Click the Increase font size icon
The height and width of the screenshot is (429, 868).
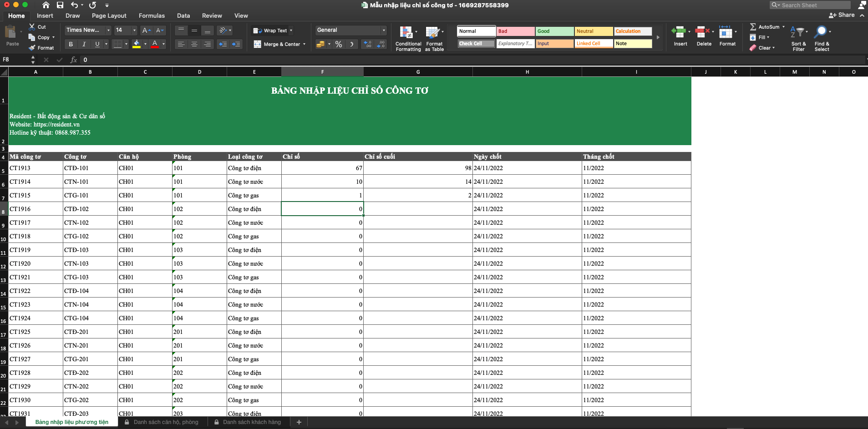pos(146,30)
